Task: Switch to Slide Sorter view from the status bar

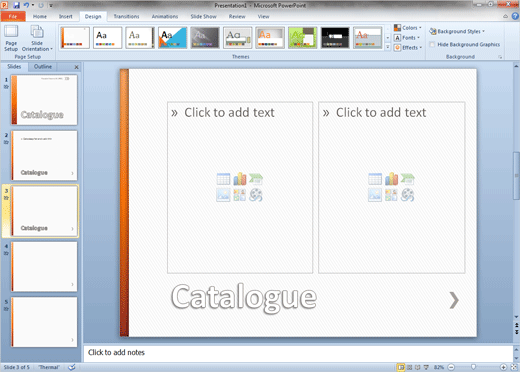Action: [409, 367]
